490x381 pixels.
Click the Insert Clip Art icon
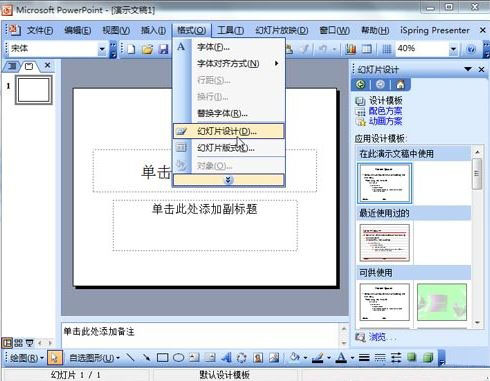tap(258, 358)
